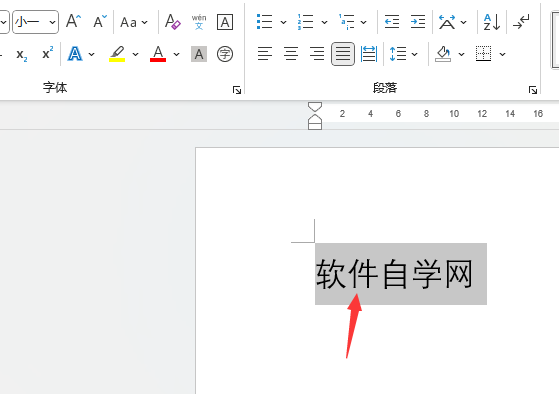559x394 pixels.
Task: Open Sort A-Z tool
Action: tap(492, 22)
